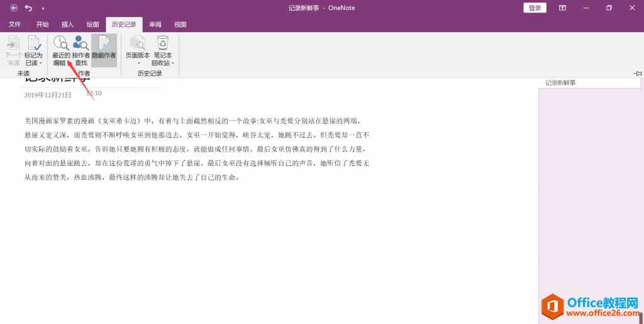Switch to the 插入 (Insert) tab
The height and width of the screenshot is (324, 644).
67,25
